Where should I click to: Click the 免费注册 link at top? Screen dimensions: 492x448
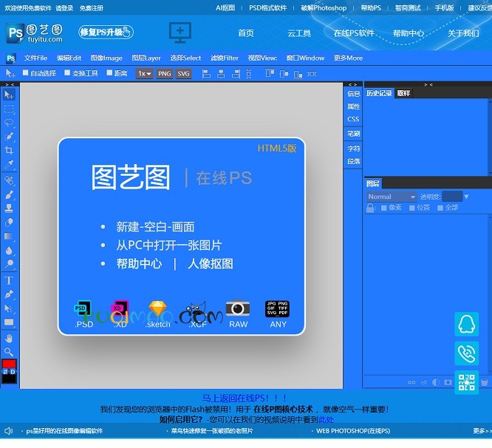pyautogui.click(x=92, y=8)
